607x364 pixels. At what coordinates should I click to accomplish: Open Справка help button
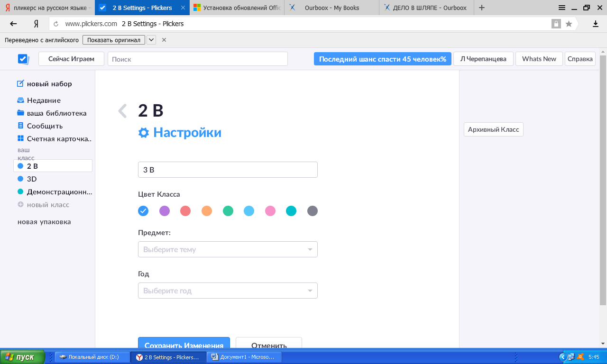[580, 59]
